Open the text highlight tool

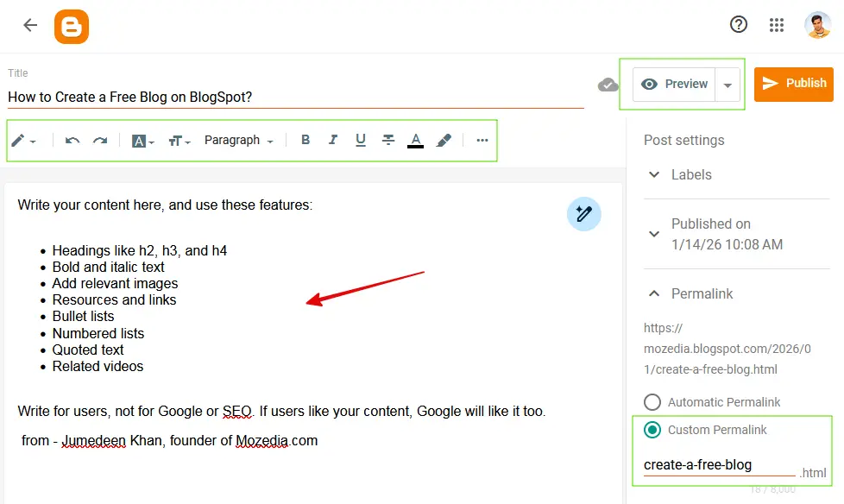tap(443, 140)
